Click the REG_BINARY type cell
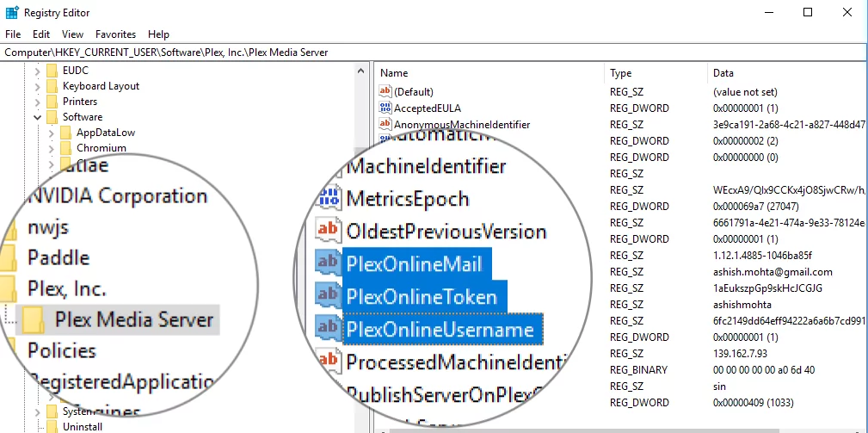Screen dimensions: 868x433 pyautogui.click(x=638, y=370)
